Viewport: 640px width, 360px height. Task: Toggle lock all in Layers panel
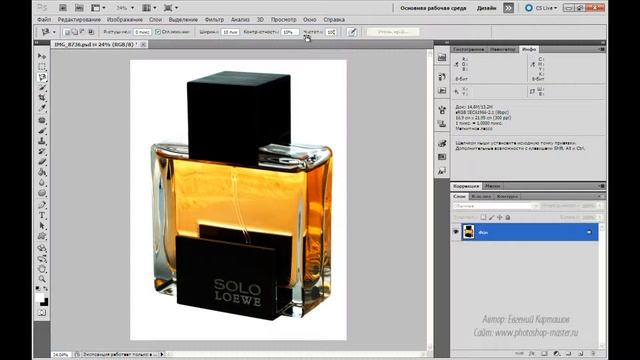click(508, 218)
